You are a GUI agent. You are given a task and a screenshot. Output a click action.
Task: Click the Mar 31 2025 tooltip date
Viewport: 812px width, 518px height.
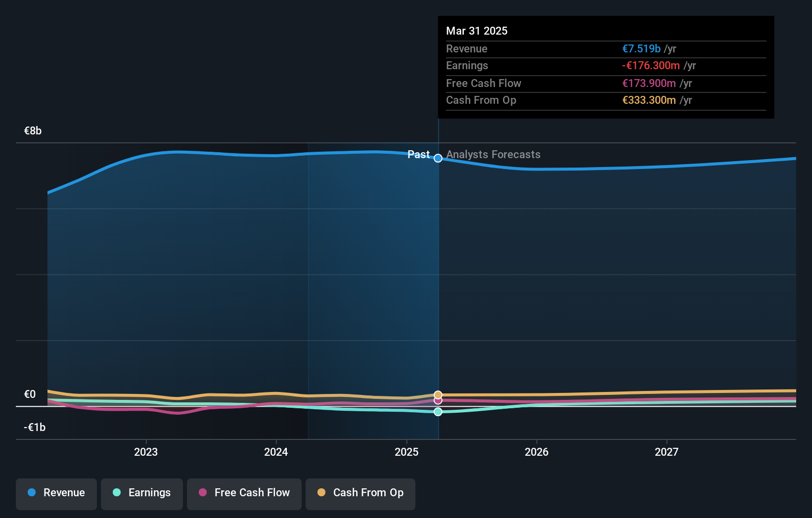(x=477, y=31)
